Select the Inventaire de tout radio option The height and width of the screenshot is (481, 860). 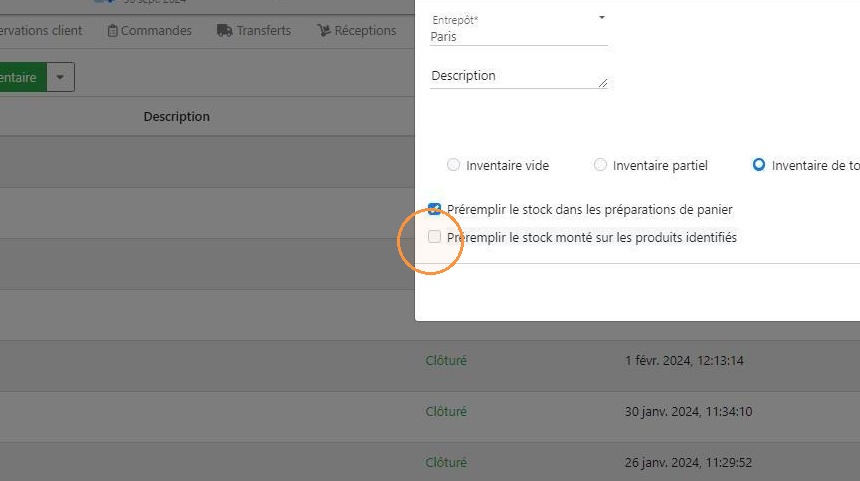pyautogui.click(x=759, y=165)
